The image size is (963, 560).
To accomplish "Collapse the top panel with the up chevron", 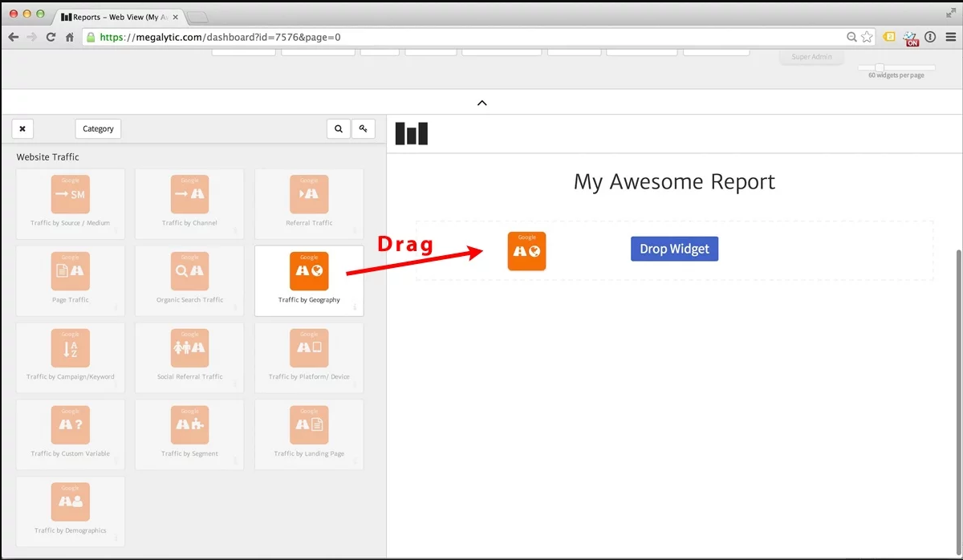I will [x=481, y=103].
